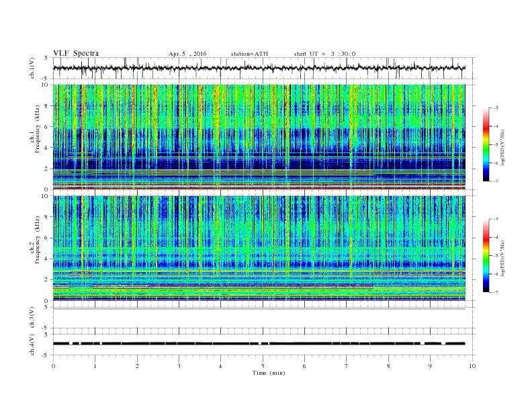
Task: Click inside the ch.2 spectrogram panel
Action: tap(259, 248)
